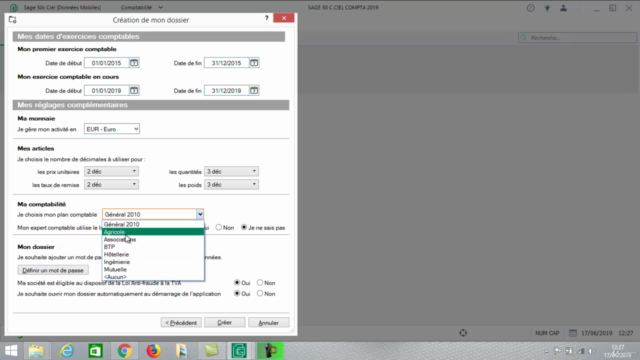The width and height of the screenshot is (640, 360).
Task: Close the Création de mon dossier dialog
Action: point(284,18)
